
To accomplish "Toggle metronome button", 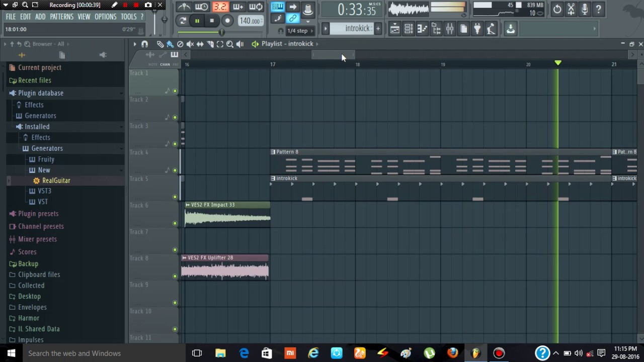I will click(184, 7).
